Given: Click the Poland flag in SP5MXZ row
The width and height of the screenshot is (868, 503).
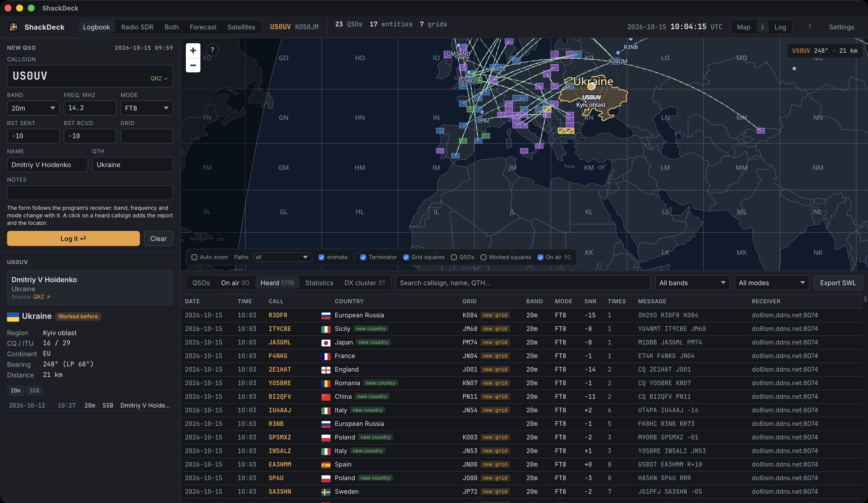Looking at the screenshot, I should (x=325, y=437).
